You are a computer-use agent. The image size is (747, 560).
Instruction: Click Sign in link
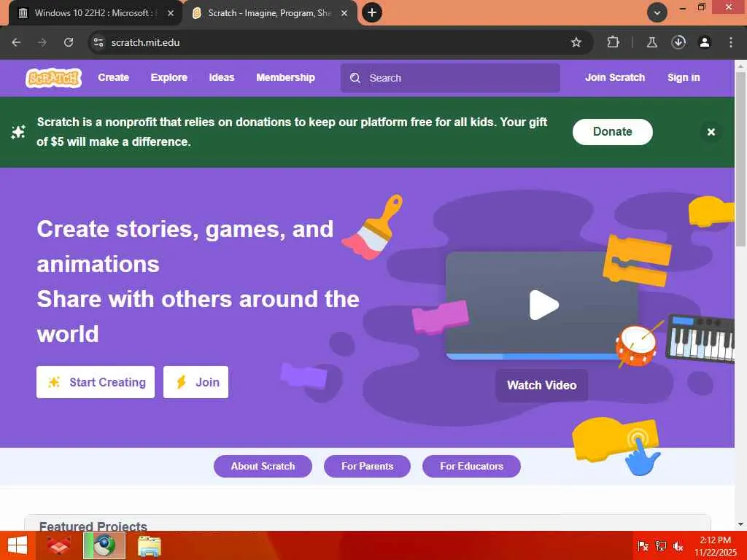pos(683,77)
